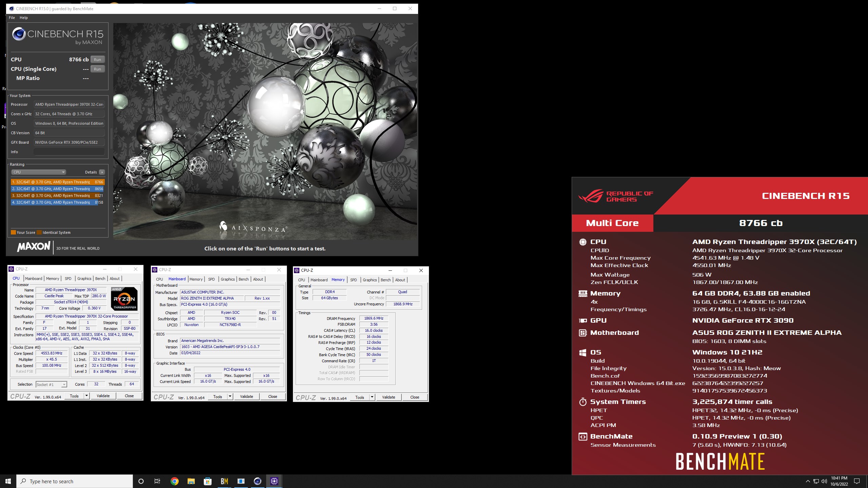Viewport: 868px width, 488px height.
Task: Click the Info text field in Cinebench
Action: 69,152
